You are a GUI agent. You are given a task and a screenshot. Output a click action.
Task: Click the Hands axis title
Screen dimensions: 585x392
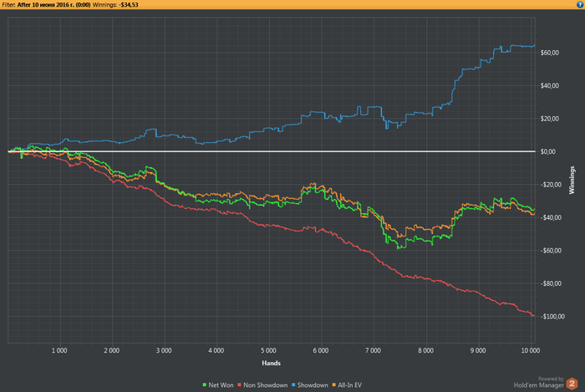click(272, 363)
